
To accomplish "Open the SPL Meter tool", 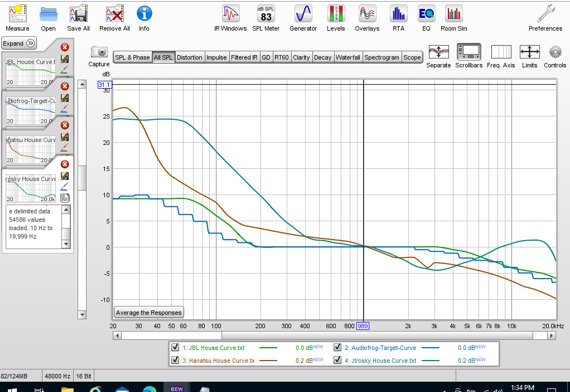I will pyautogui.click(x=266, y=18).
